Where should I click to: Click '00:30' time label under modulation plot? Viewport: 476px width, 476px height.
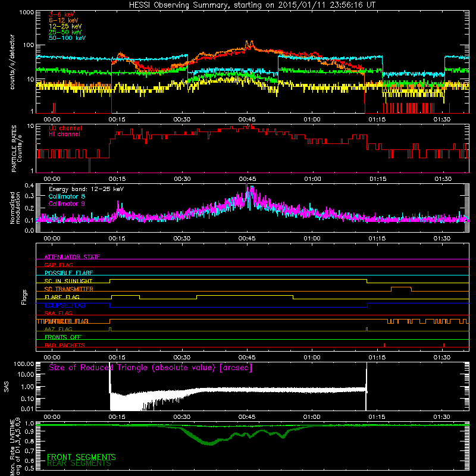click(182, 239)
